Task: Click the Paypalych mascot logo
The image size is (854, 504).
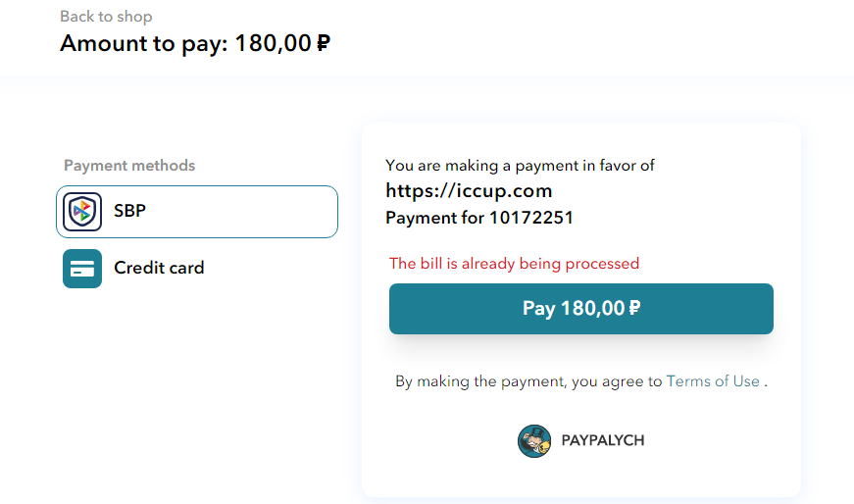Action: tap(534, 441)
